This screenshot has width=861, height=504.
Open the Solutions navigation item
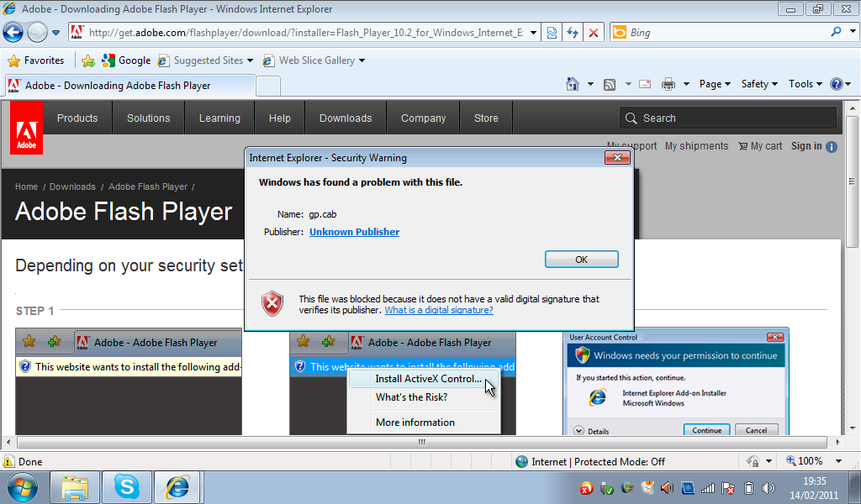tap(148, 118)
